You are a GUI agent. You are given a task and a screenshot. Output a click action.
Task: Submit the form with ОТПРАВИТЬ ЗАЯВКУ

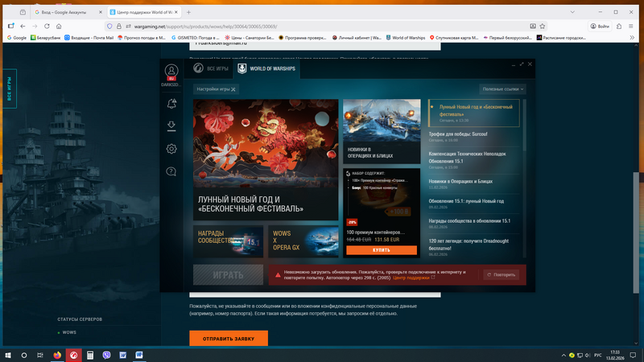pyautogui.click(x=229, y=339)
